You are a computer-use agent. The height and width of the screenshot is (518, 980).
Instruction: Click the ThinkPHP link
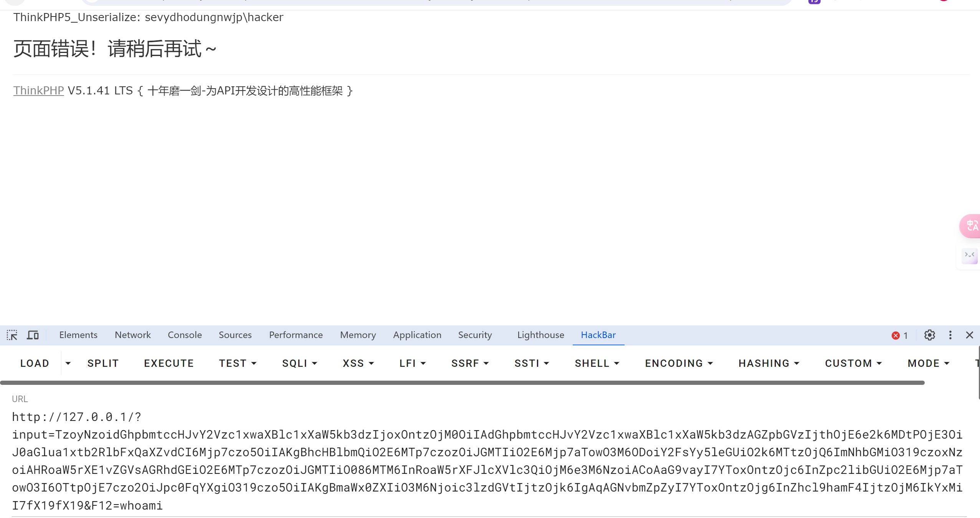tap(38, 91)
